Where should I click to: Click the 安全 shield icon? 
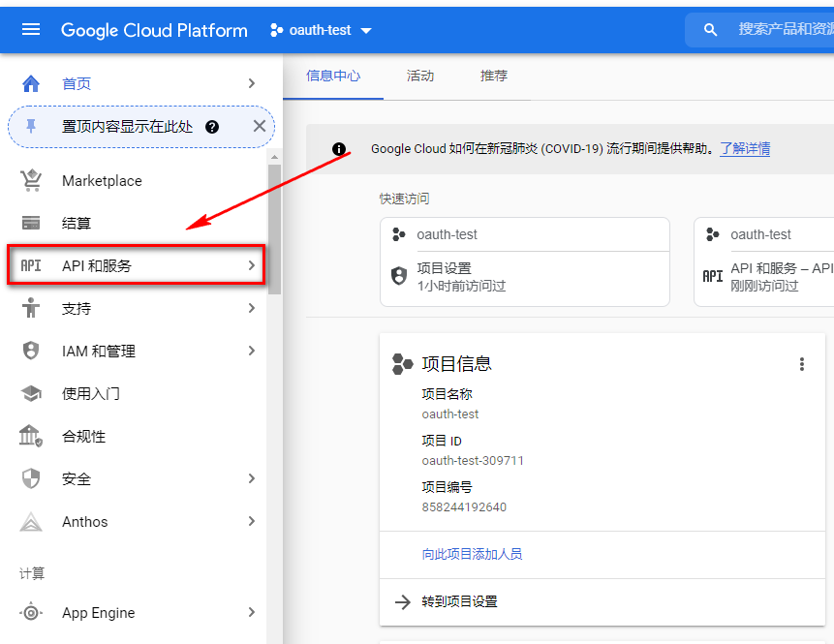pyautogui.click(x=31, y=478)
